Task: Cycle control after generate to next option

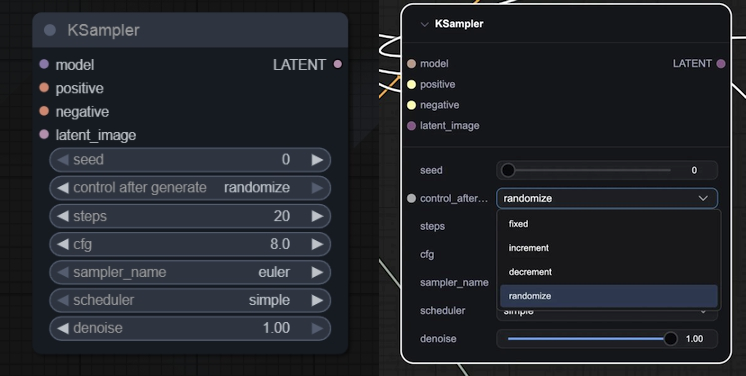Action: [317, 188]
